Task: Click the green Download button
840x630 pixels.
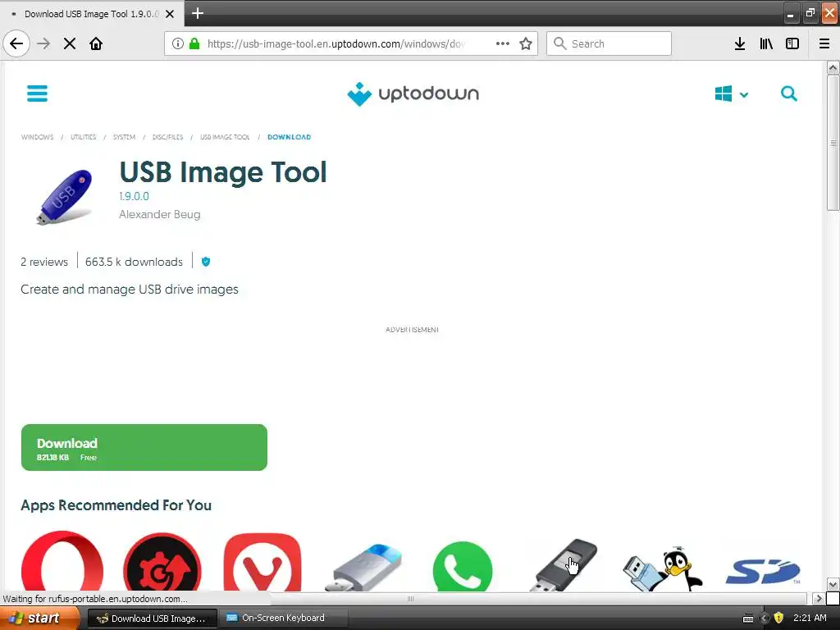Action: pos(144,447)
